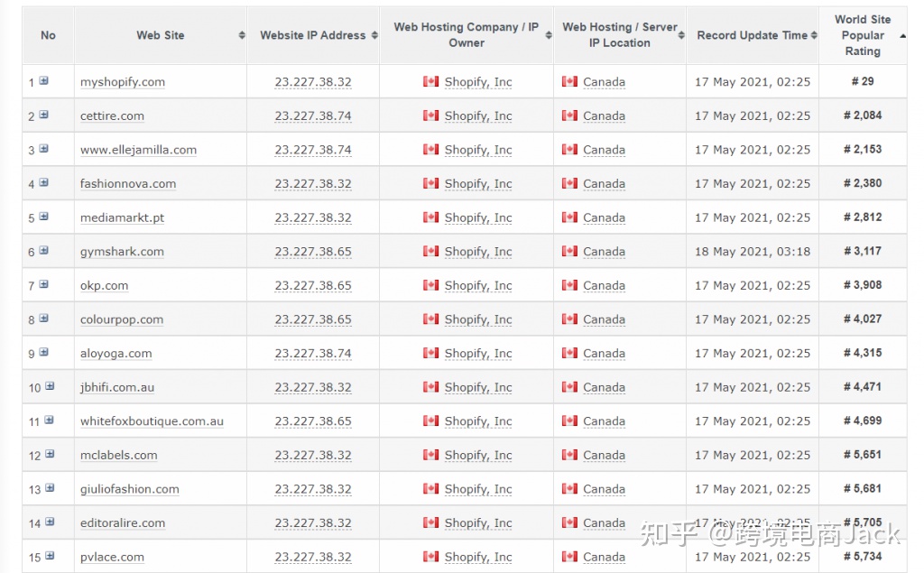Expand row 4 details for fashionnova.com
Image resolution: width=924 pixels, height=573 pixels.
click(43, 183)
